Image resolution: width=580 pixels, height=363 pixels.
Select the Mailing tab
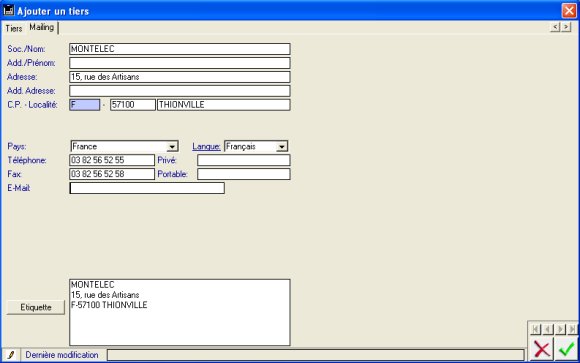[x=41, y=27]
